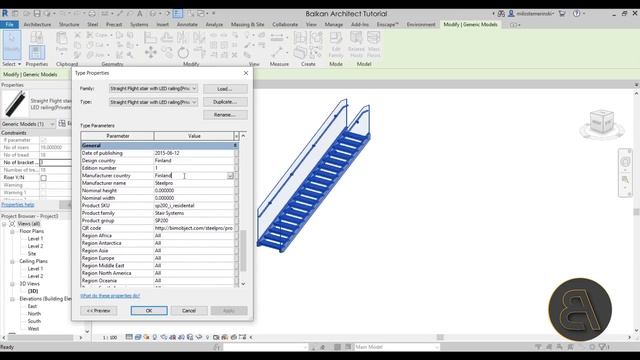Open the Select panel dropdown
Viewport: 640px width, 360px height.
coord(11,64)
